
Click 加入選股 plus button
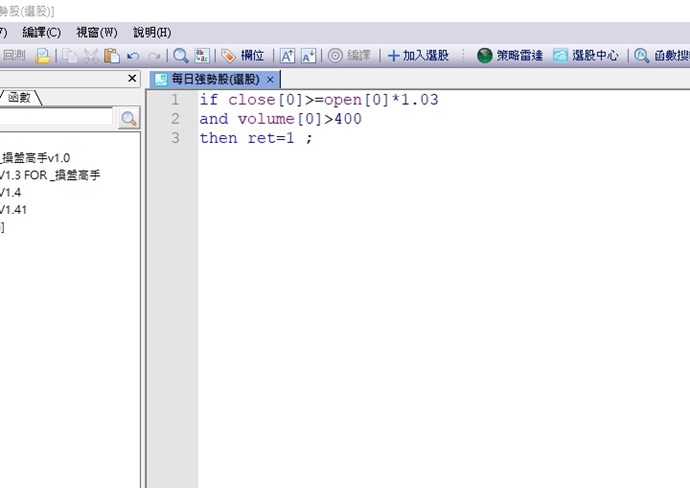click(x=418, y=56)
